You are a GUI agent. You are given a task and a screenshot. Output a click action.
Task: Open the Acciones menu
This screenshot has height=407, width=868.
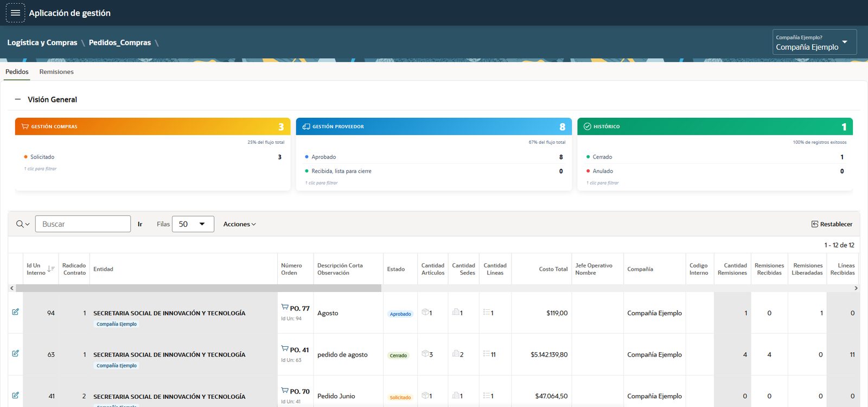pyautogui.click(x=239, y=224)
